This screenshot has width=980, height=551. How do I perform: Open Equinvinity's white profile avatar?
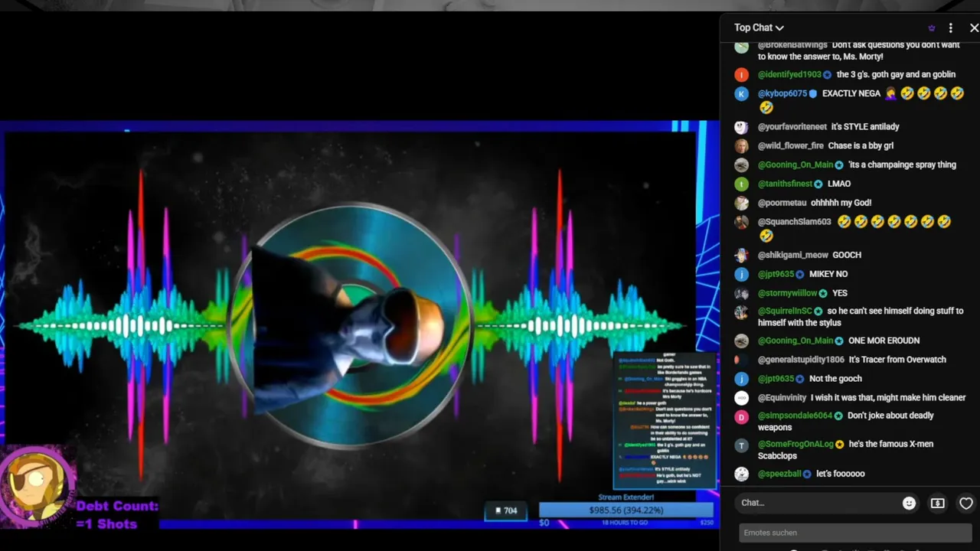tap(741, 398)
